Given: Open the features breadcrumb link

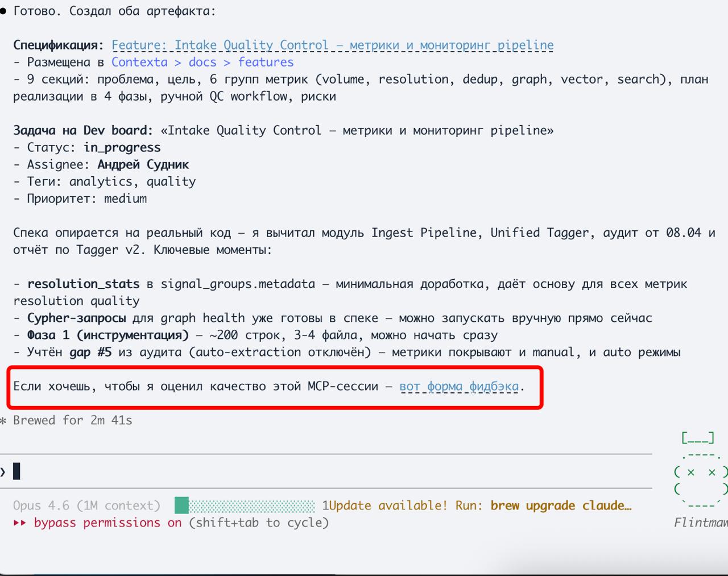Looking at the screenshot, I should [x=266, y=63].
